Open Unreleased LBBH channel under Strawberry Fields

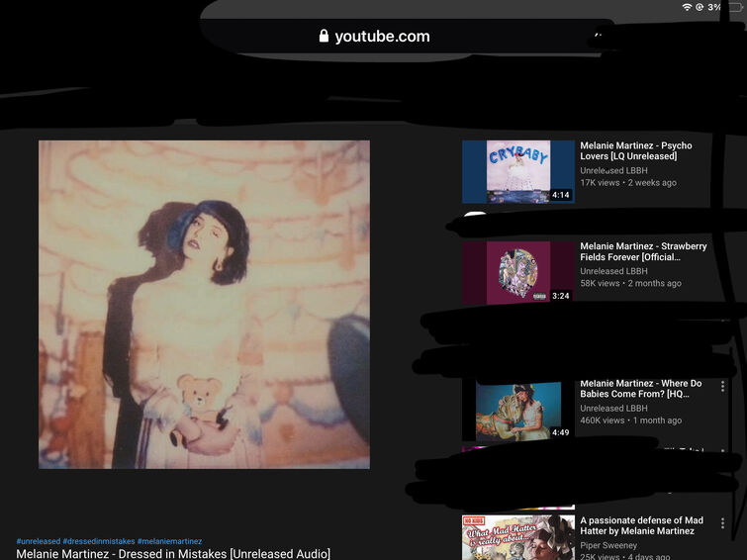(613, 271)
